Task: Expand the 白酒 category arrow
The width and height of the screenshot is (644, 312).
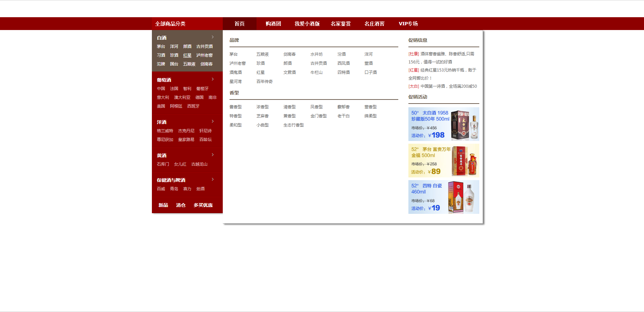Action: [x=213, y=37]
